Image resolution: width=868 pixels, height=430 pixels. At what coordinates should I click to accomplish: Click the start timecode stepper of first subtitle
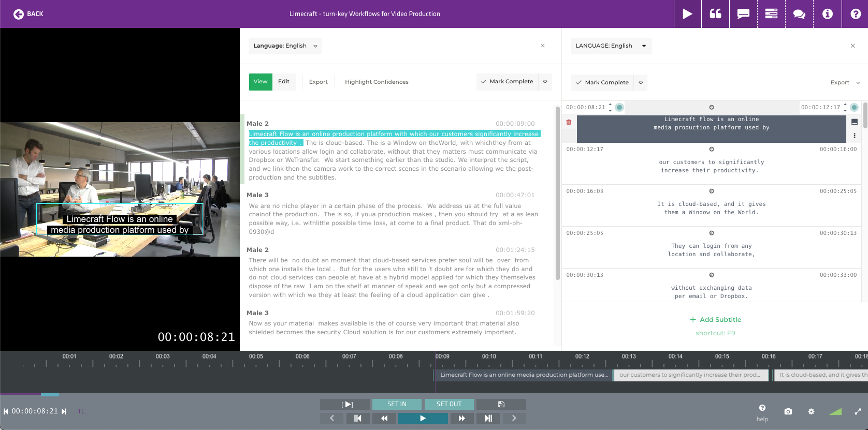click(610, 107)
